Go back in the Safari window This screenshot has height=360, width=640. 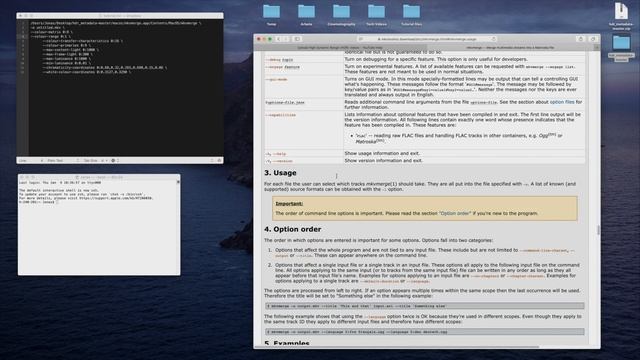(278, 39)
